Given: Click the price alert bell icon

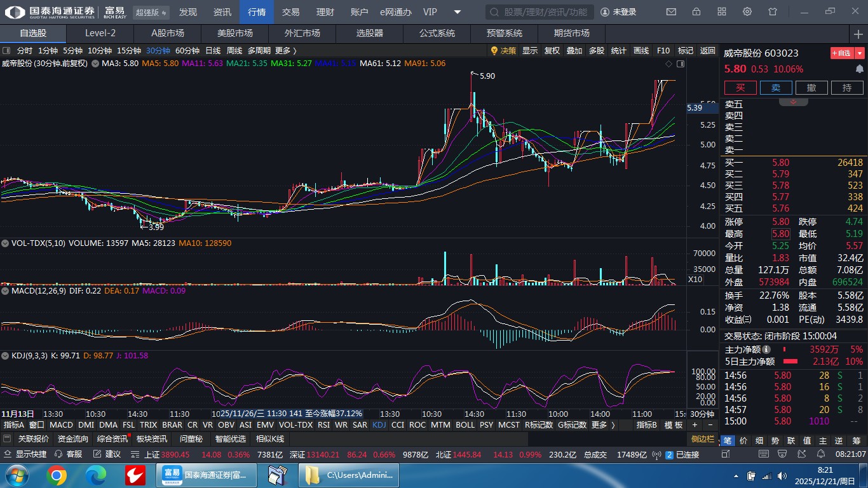Looking at the screenshot, I should coord(859,69).
